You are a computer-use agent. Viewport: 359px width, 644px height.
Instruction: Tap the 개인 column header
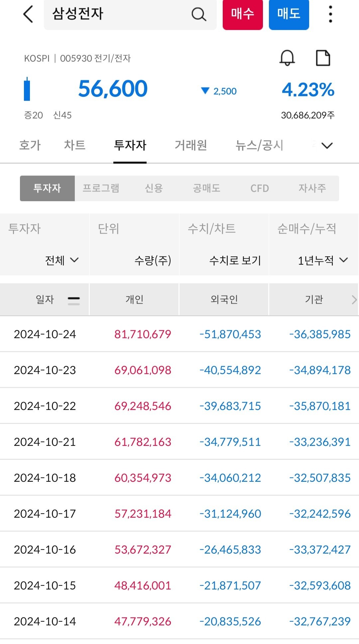[x=134, y=300]
